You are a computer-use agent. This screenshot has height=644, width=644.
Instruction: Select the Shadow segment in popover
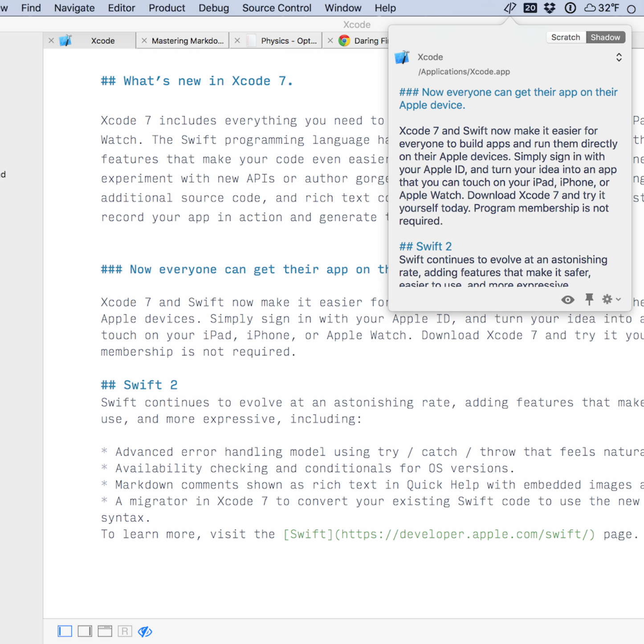[x=605, y=37]
